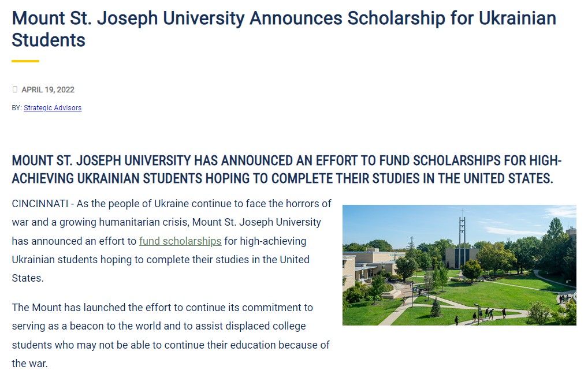This screenshot has width=588, height=374.
Task: Click UNITED STATES at the end of the subheading
Action: point(508,178)
